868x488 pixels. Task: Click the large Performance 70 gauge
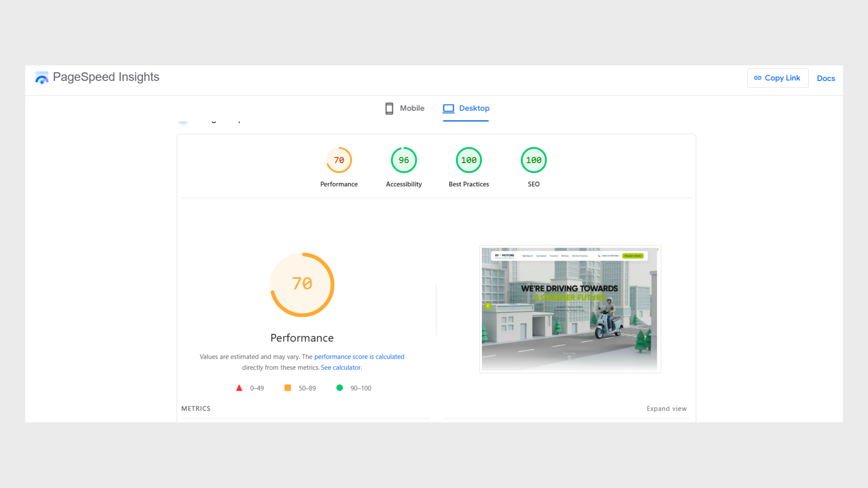pyautogui.click(x=302, y=285)
